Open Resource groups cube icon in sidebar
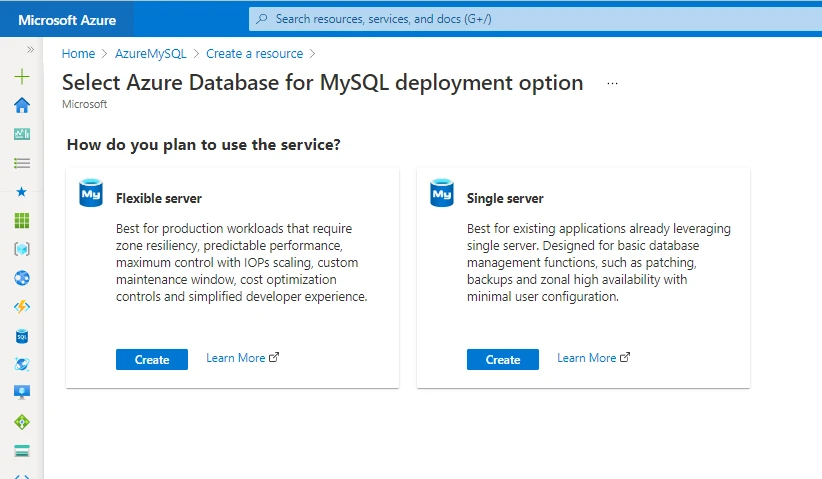Image resolution: width=822 pixels, height=479 pixels. pos(21,249)
